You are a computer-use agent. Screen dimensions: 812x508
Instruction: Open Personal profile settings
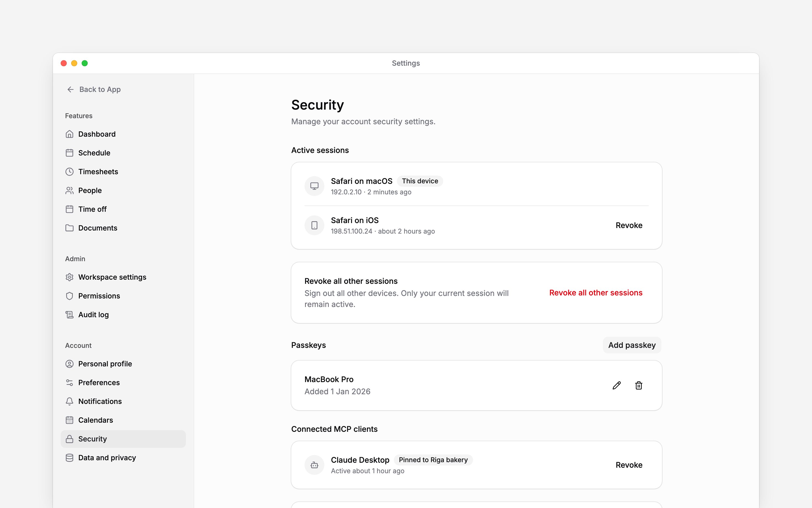[123, 364]
